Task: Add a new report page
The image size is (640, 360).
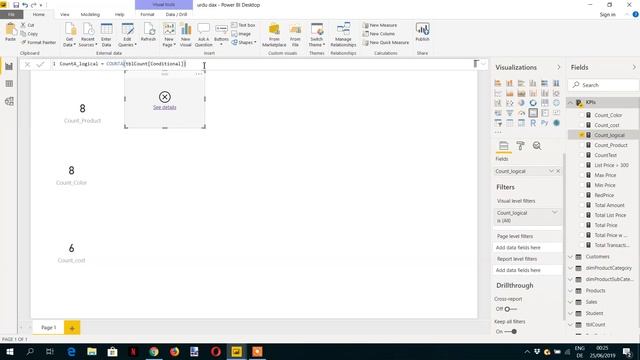Action: pyautogui.click(x=72, y=328)
